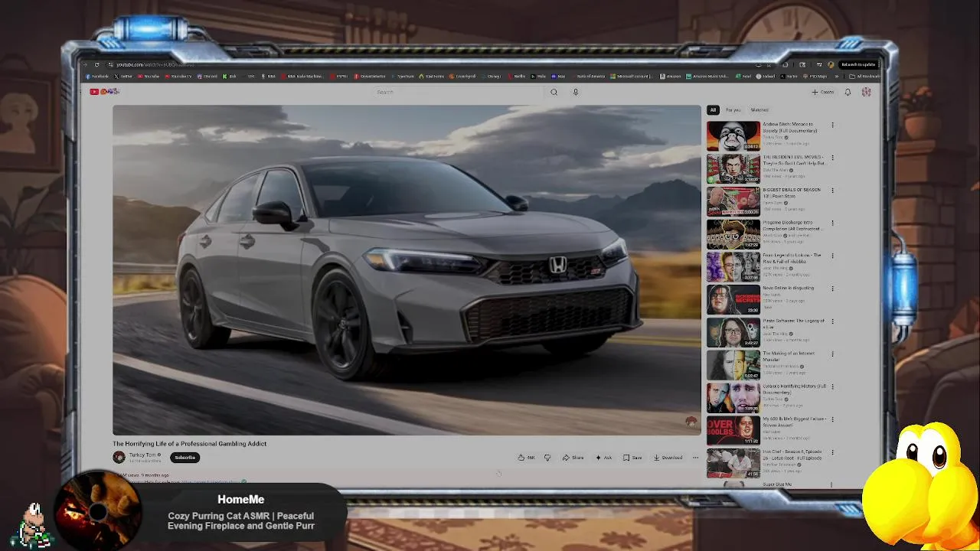Viewport: 980px width, 551px height.
Task: Select the For you filter chip
Action: pyautogui.click(x=733, y=110)
